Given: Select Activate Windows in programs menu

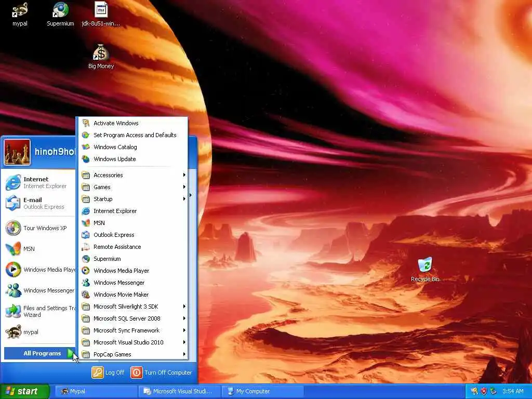Looking at the screenshot, I should tap(134, 123).
